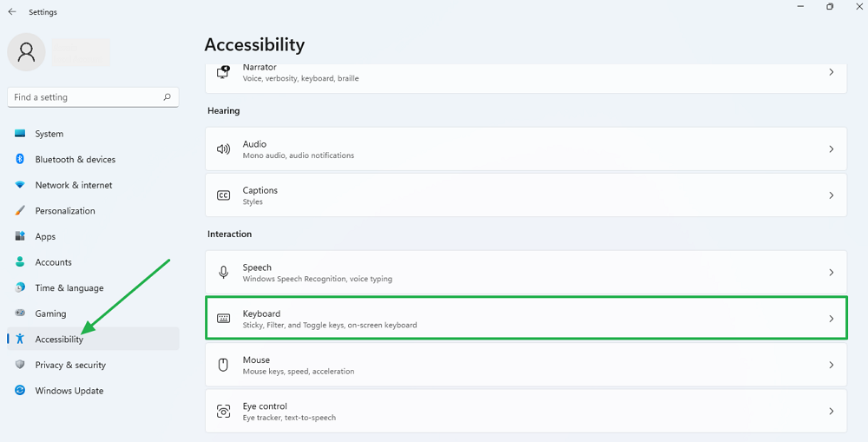This screenshot has width=868, height=442.
Task: Click the Narrator icon
Action: tap(223, 72)
